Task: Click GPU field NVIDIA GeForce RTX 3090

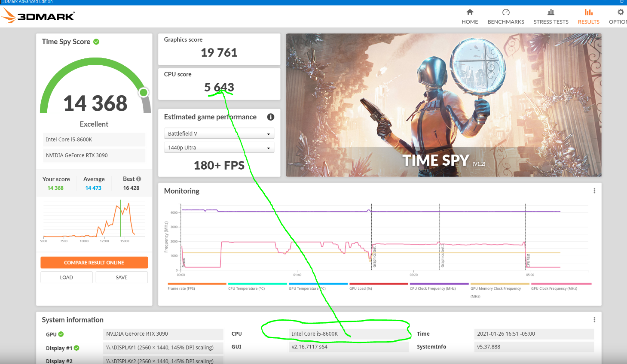Action: pos(163,334)
